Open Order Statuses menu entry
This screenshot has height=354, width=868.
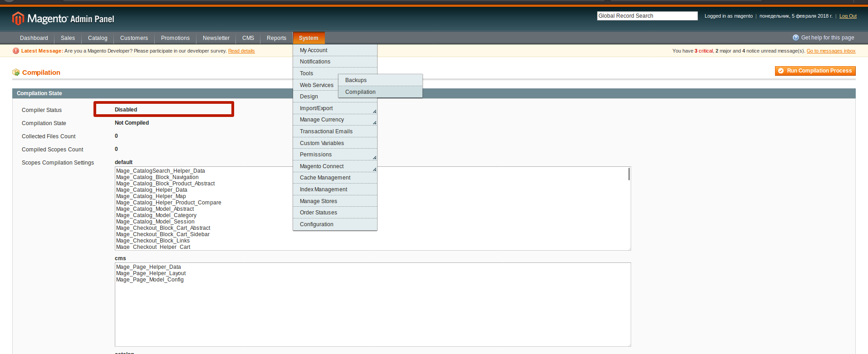335,213
